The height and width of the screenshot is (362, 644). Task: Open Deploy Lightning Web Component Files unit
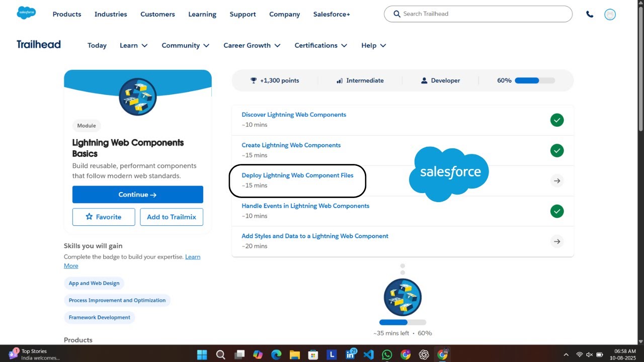coord(297,175)
